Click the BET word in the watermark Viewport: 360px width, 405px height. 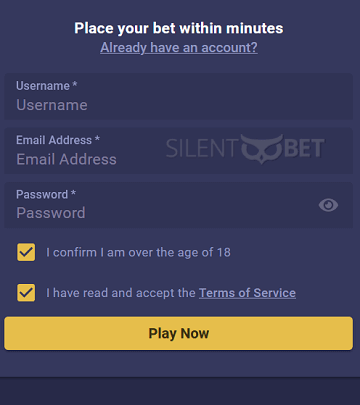point(304,149)
